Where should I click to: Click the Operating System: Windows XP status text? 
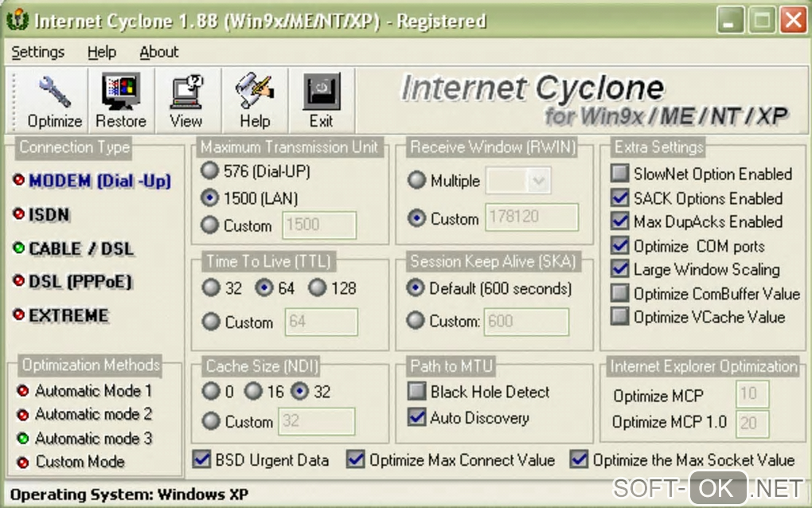pos(130,495)
